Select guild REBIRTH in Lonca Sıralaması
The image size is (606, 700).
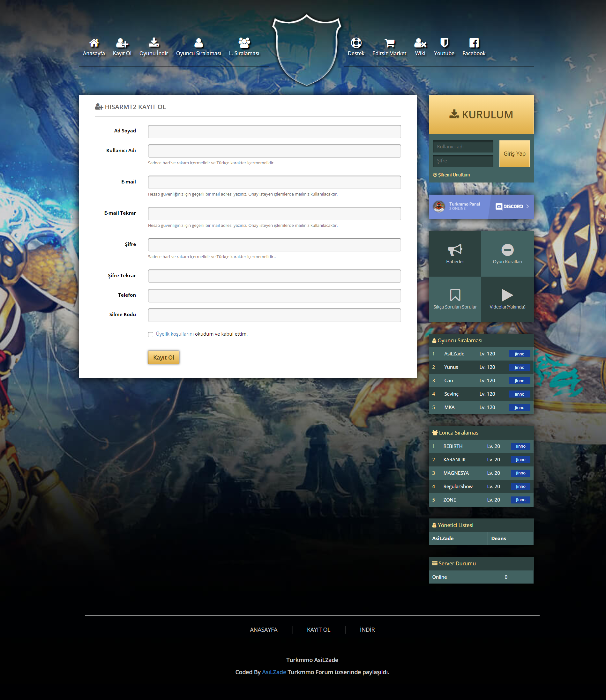[x=453, y=446]
